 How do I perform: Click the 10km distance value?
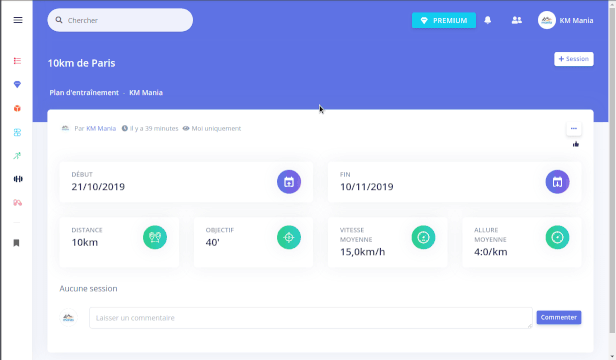coord(84,242)
